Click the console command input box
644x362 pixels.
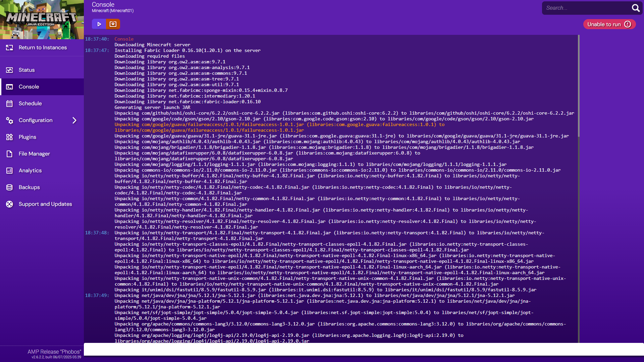[364, 349]
